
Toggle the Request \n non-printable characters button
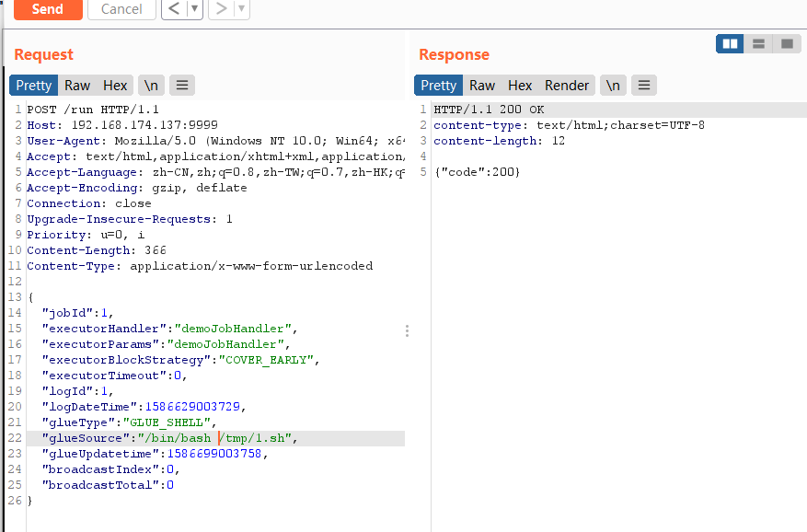(151, 86)
